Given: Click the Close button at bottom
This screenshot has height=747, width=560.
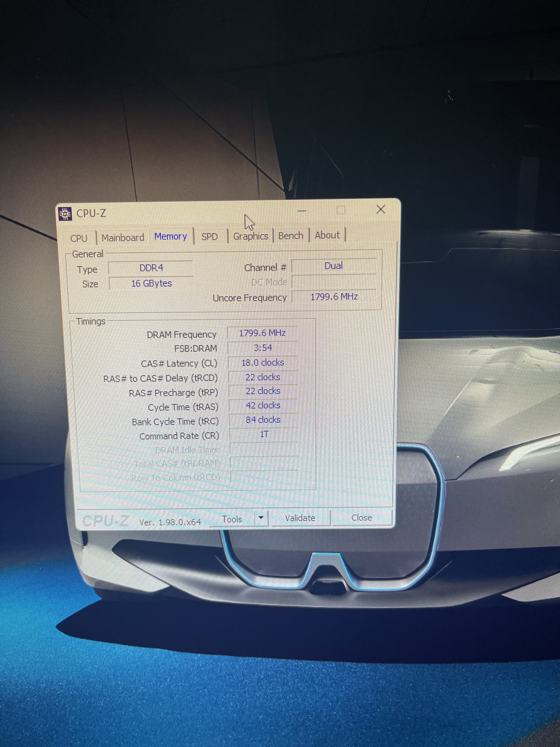Looking at the screenshot, I should 361,517.
